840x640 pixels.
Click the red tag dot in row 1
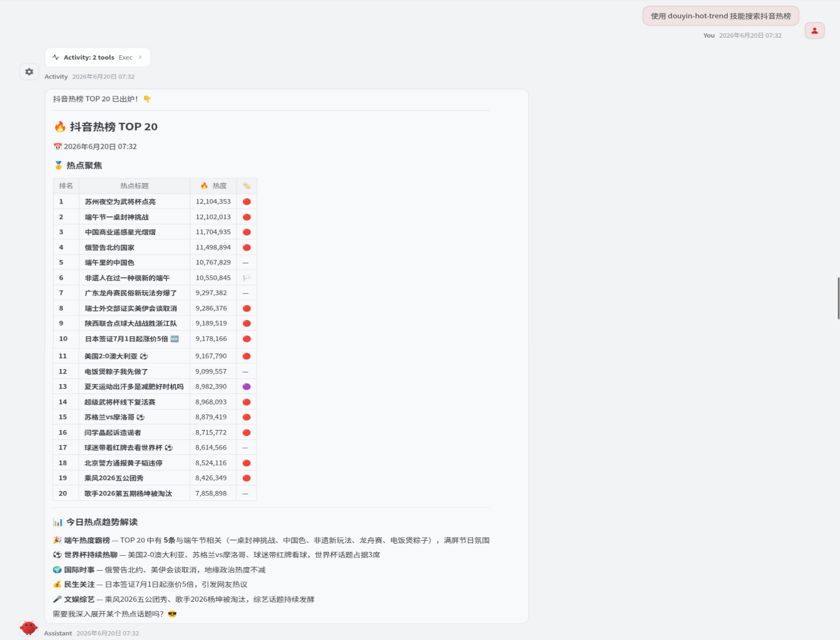pyautogui.click(x=247, y=202)
